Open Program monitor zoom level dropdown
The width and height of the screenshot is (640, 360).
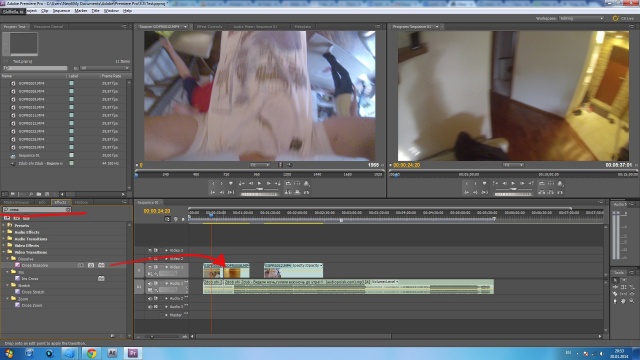click(513, 165)
